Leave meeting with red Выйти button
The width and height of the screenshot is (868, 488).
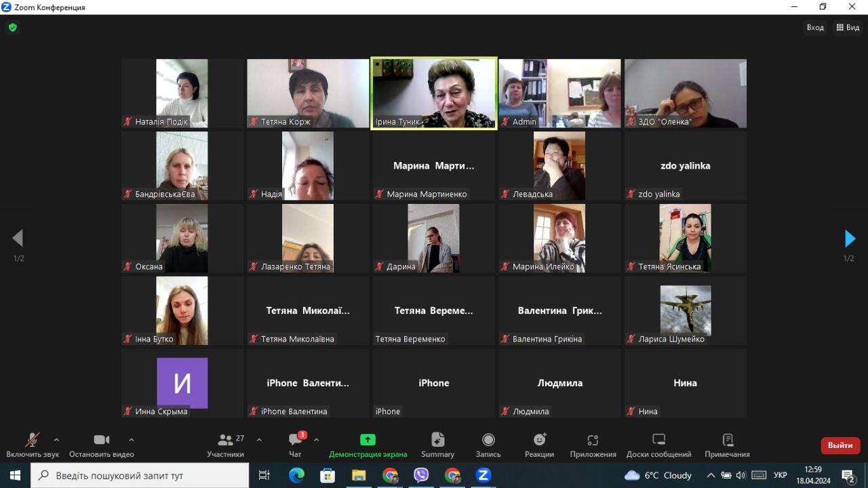coord(840,445)
